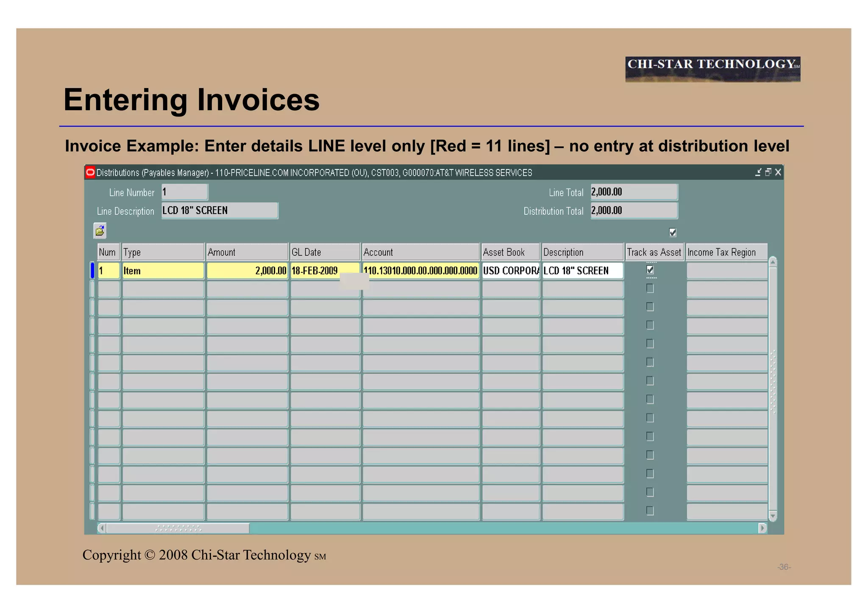Image resolution: width=868 pixels, height=613 pixels.
Task: Click the Distribution Total field
Action: [x=634, y=211]
